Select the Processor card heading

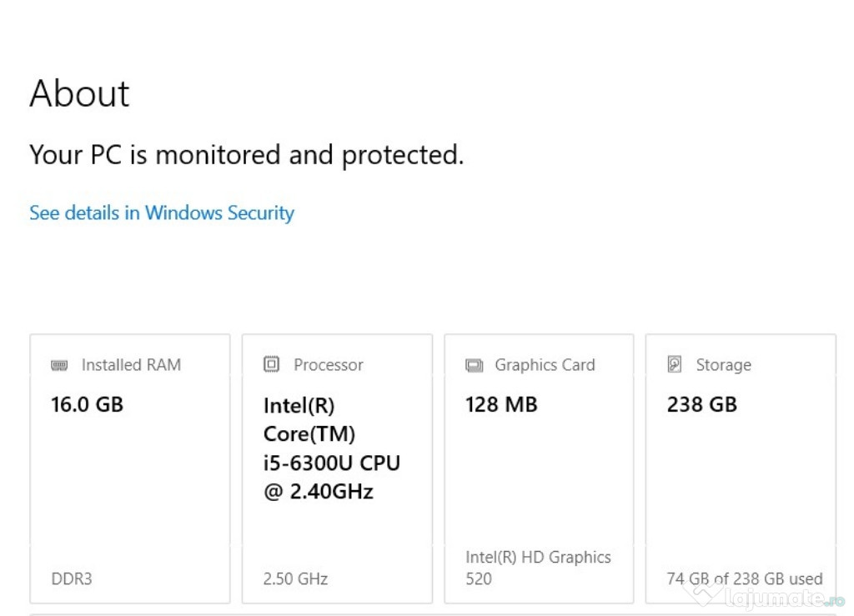pos(329,364)
